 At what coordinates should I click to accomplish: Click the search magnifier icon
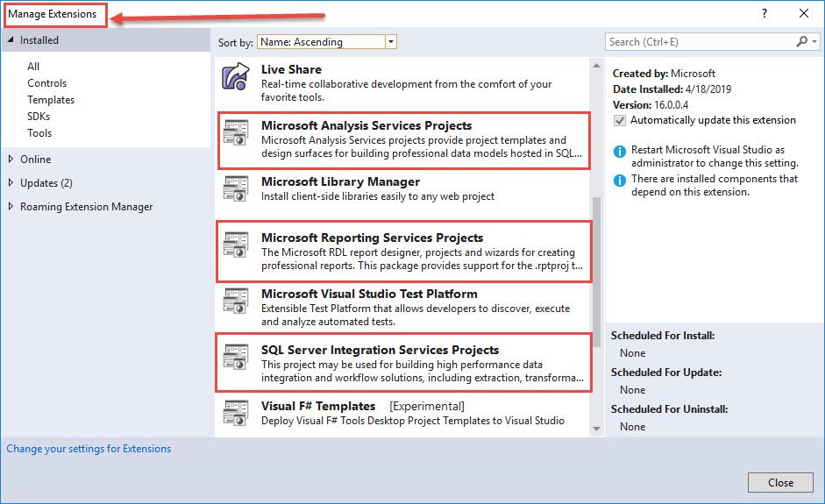[802, 41]
